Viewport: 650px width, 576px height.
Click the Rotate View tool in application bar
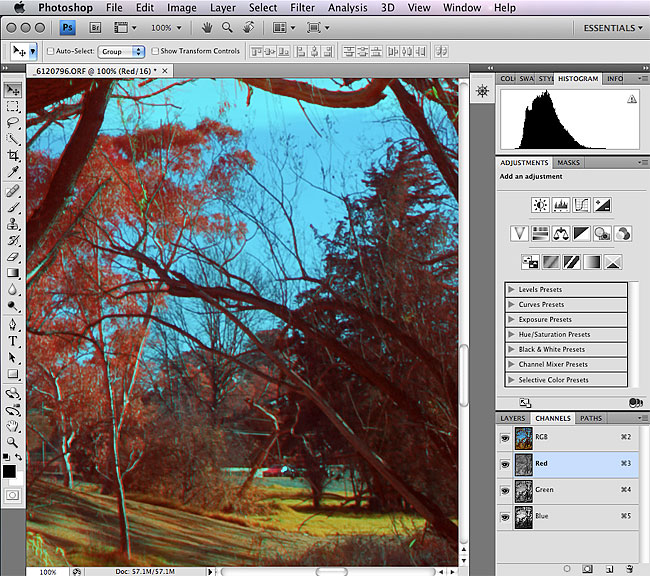click(249, 27)
